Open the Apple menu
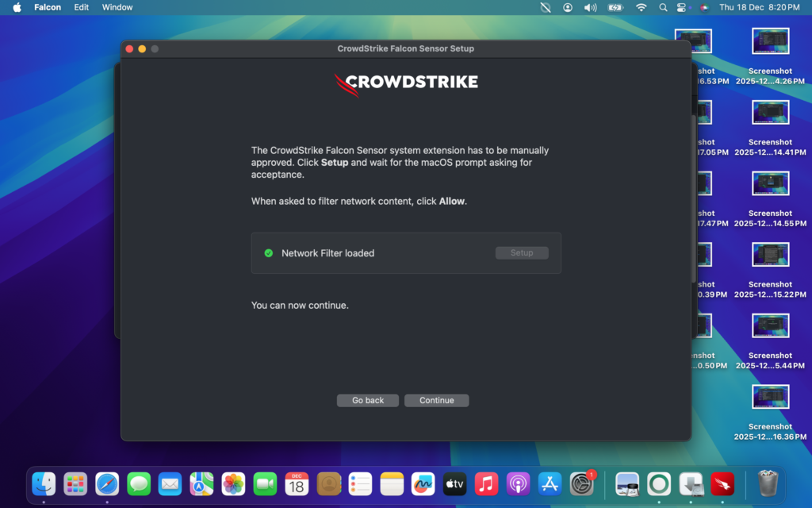This screenshot has width=812, height=508. coord(17,7)
